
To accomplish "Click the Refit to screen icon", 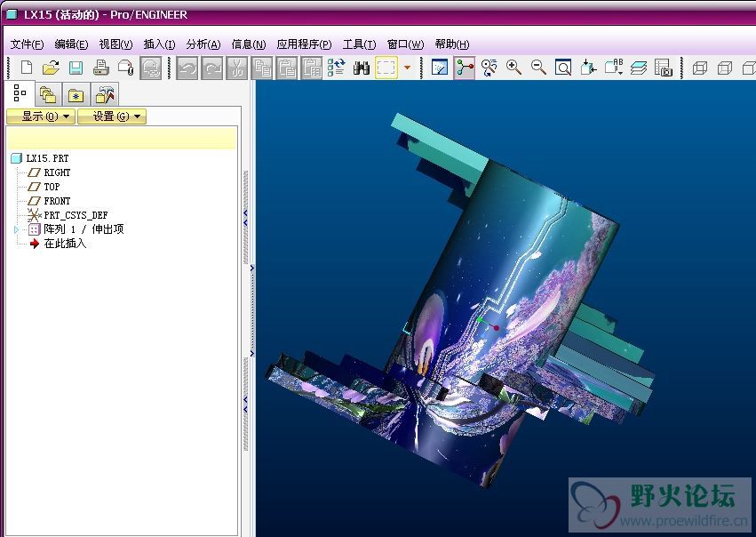I will point(563,68).
